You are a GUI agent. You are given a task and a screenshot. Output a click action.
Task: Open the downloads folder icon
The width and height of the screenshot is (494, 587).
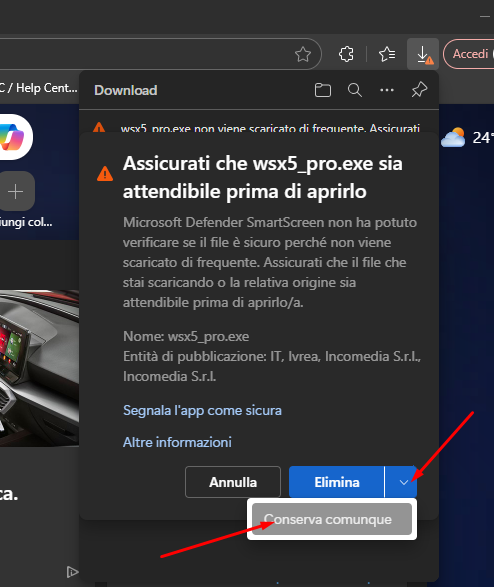[x=323, y=90]
